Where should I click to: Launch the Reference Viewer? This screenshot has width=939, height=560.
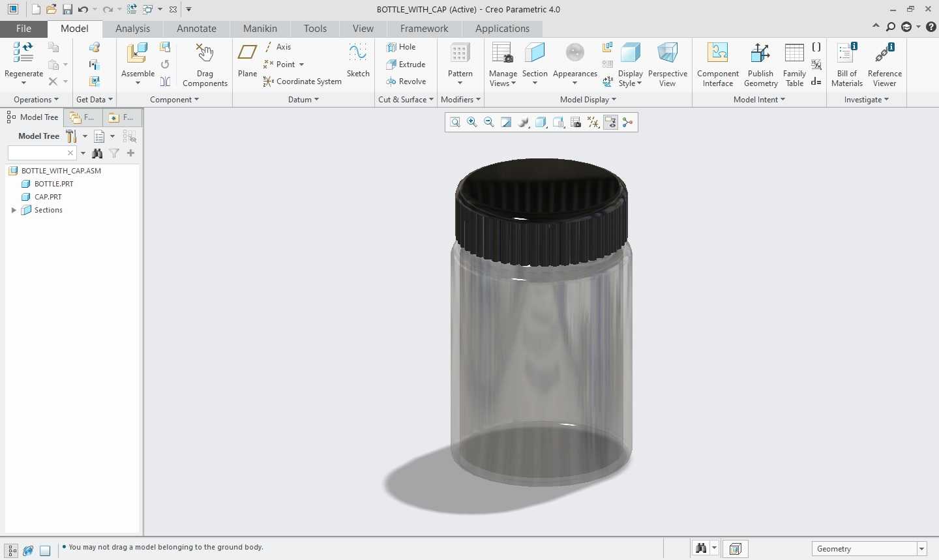click(x=885, y=65)
